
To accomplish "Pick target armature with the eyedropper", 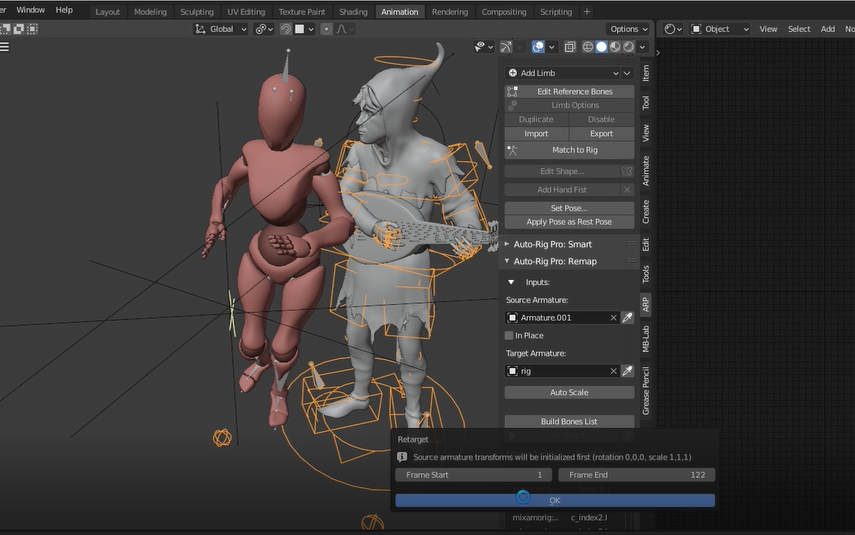I will click(627, 370).
